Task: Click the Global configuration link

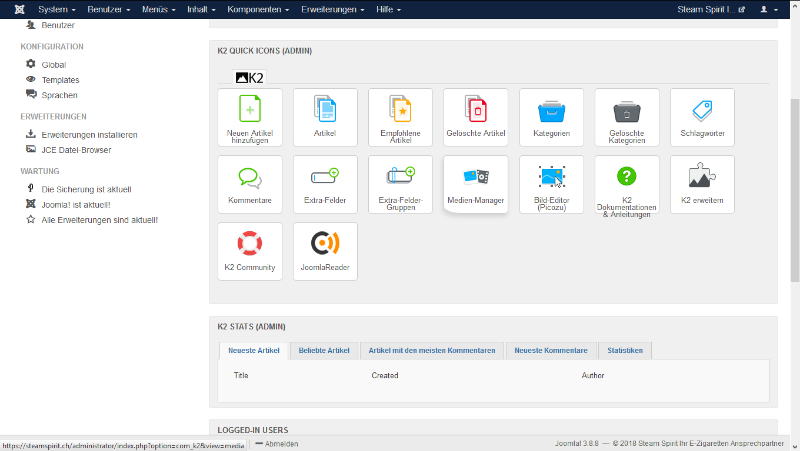Action: point(54,65)
